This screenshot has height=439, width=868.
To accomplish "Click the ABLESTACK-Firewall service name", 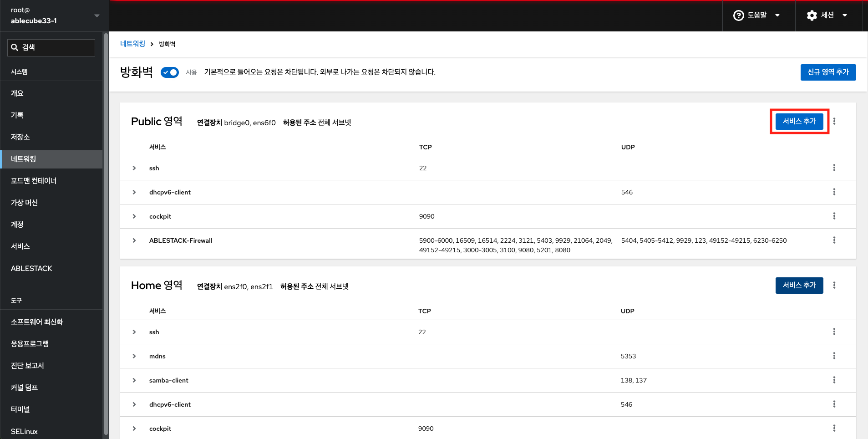I will coord(181,240).
